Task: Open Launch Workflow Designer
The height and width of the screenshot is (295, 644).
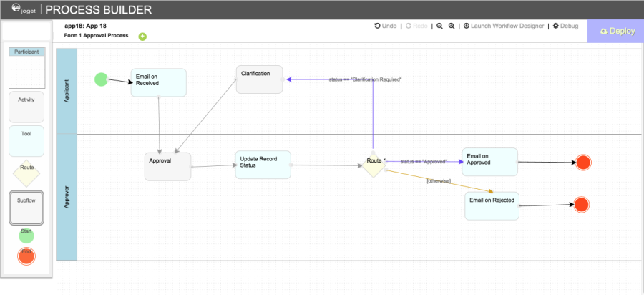Action: tap(503, 26)
